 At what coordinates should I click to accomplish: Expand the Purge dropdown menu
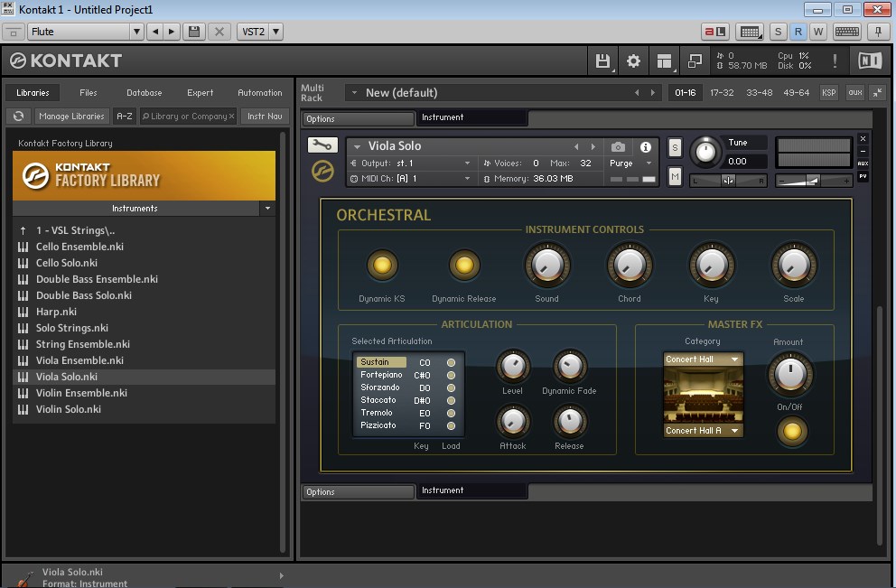[x=630, y=163]
